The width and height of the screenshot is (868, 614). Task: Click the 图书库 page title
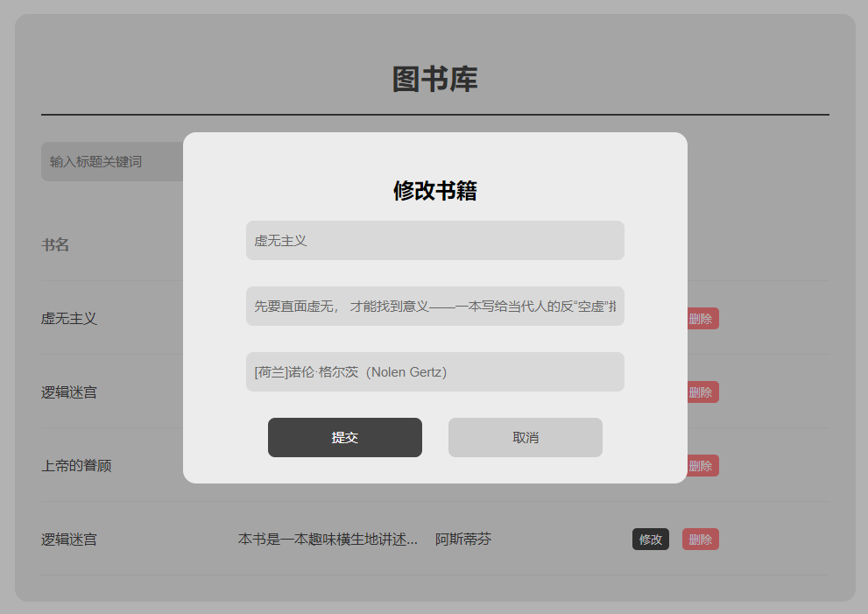click(435, 79)
